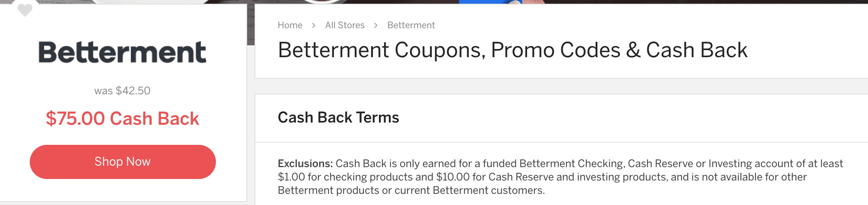Open the All Stores breadcrumb link
Screen dimensions: 868x205
coord(345,25)
